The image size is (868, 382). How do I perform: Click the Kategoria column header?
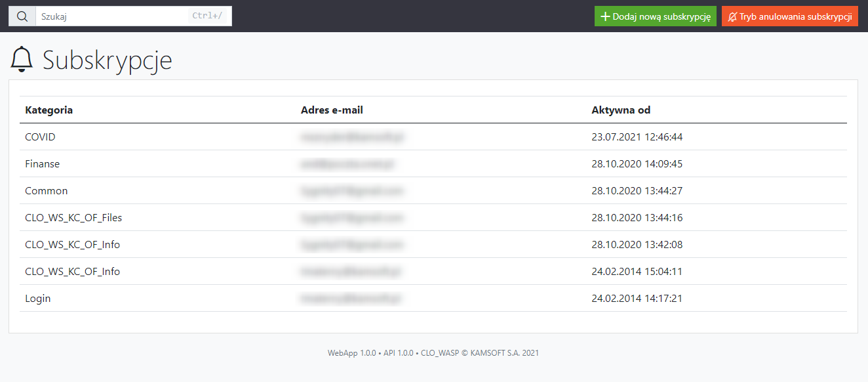(49, 110)
